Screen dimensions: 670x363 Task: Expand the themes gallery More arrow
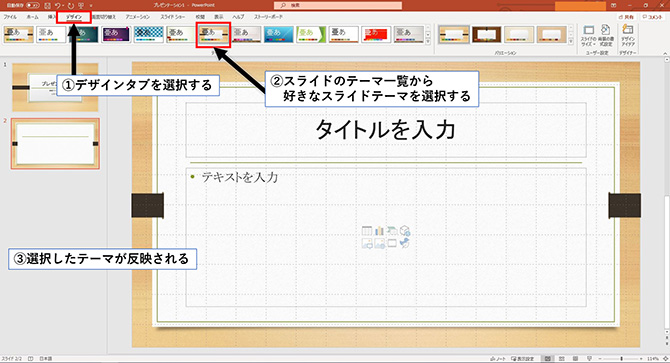428,42
